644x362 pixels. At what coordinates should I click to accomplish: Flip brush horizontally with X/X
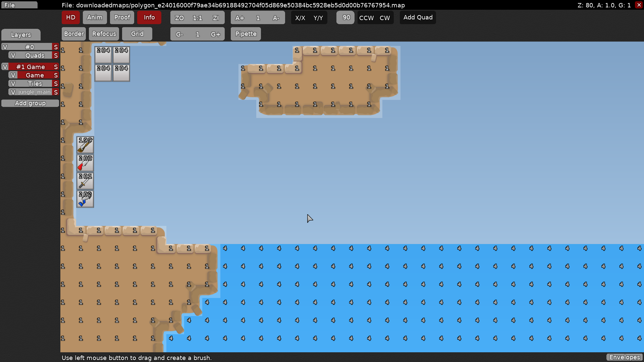pos(300,18)
